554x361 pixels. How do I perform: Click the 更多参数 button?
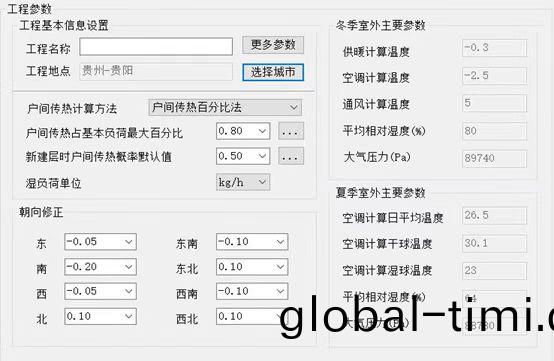[x=273, y=45]
